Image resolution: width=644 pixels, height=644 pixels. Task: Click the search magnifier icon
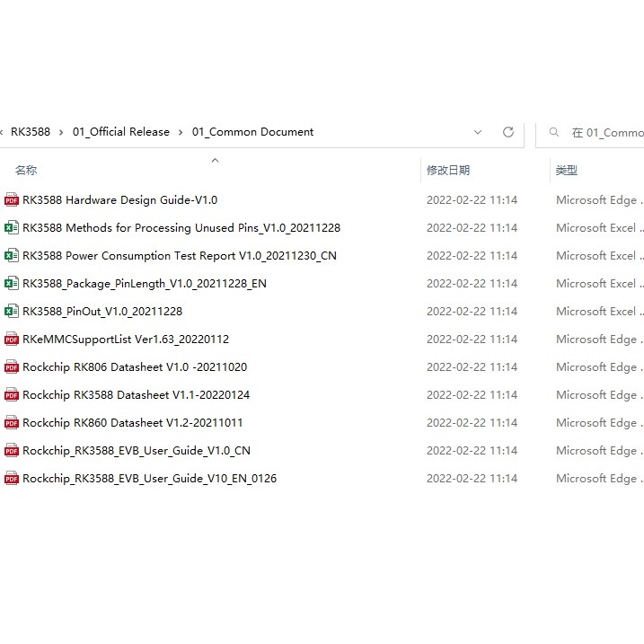(554, 132)
